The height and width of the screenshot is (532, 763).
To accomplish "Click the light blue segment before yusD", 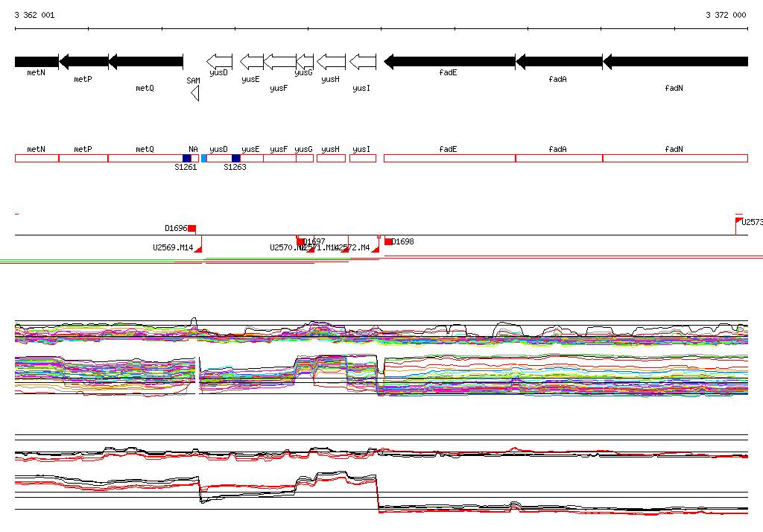I will coord(204,158).
